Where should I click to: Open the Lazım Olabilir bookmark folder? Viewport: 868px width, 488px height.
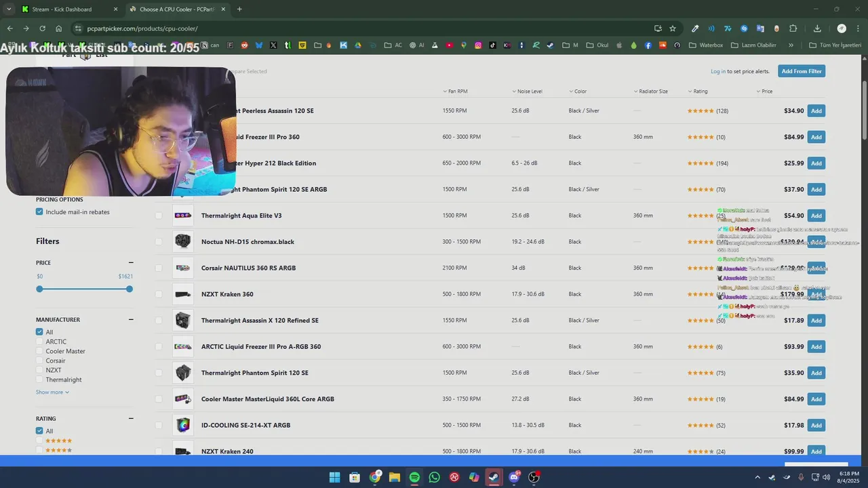[752, 45]
